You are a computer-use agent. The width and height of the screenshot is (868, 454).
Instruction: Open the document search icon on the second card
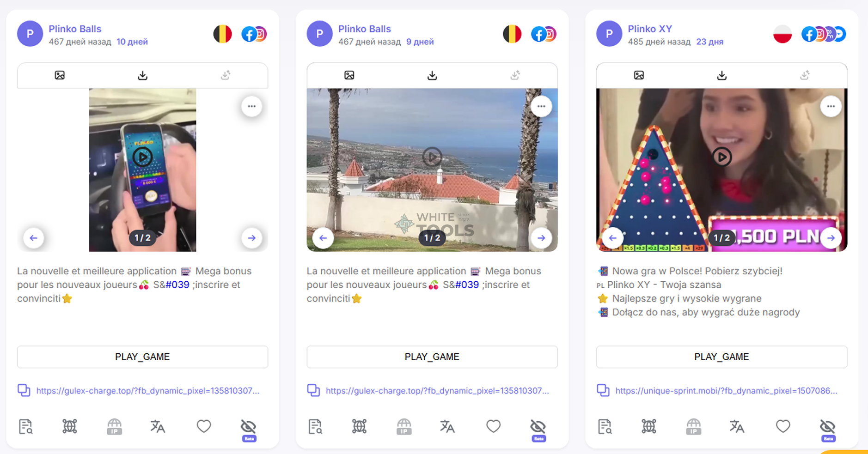315,426
